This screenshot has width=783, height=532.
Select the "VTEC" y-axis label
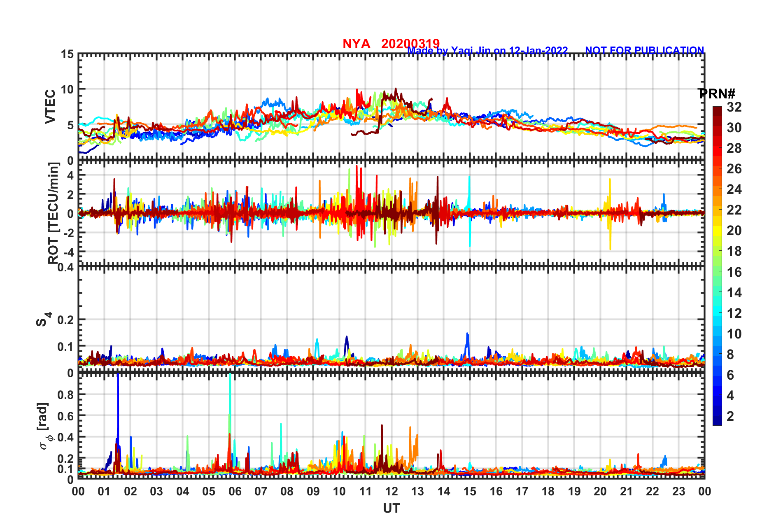pos(50,107)
